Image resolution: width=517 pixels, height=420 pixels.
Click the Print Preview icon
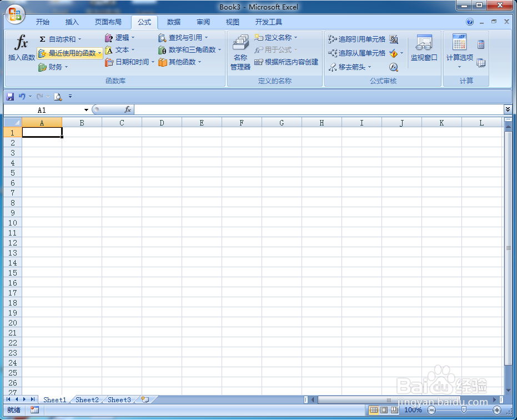[58, 96]
